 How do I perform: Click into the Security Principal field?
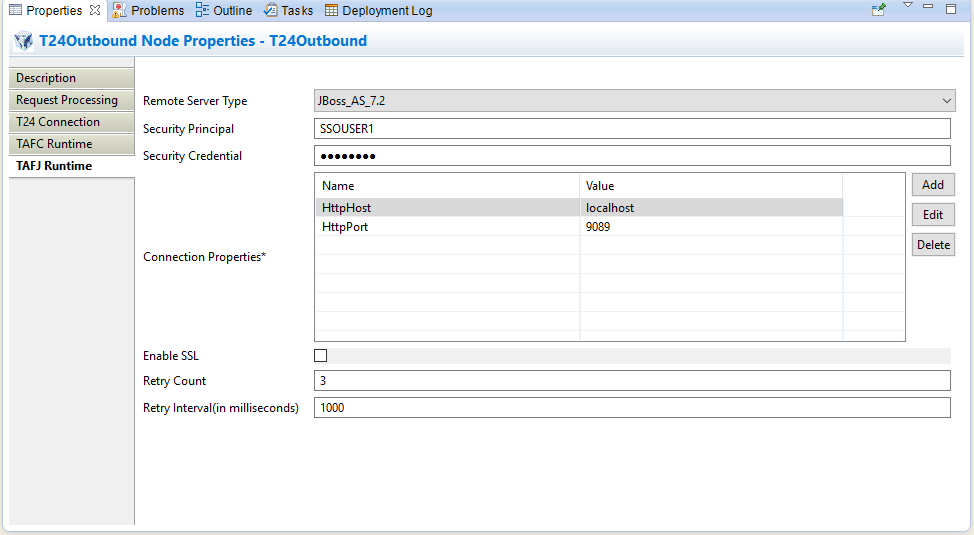631,129
